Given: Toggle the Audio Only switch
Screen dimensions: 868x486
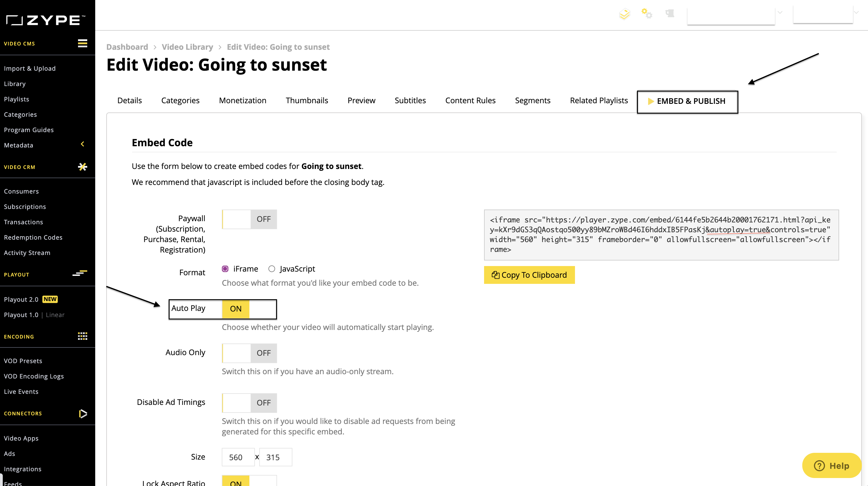Looking at the screenshot, I should tap(249, 353).
